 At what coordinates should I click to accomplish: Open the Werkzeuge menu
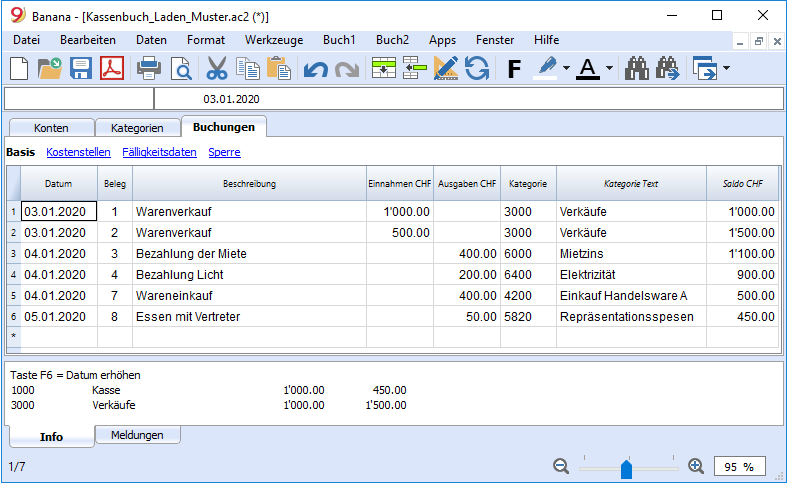point(274,40)
